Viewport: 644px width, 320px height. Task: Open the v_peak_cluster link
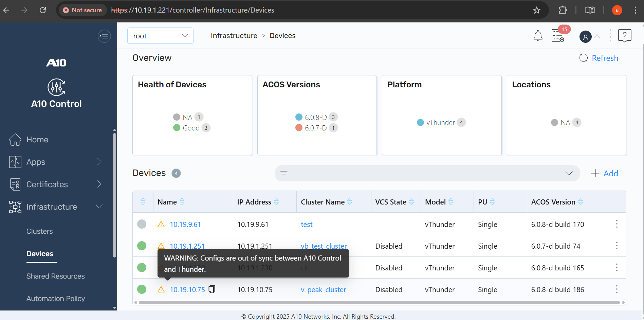tap(323, 290)
